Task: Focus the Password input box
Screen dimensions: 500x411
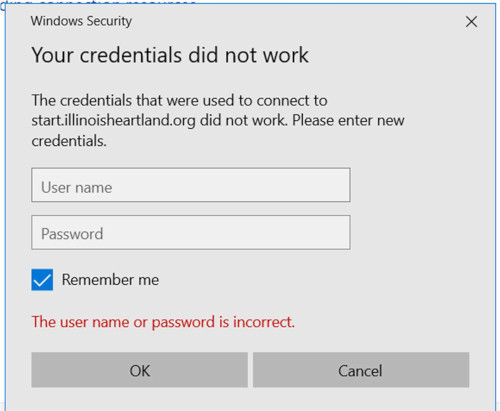Action: (x=191, y=232)
